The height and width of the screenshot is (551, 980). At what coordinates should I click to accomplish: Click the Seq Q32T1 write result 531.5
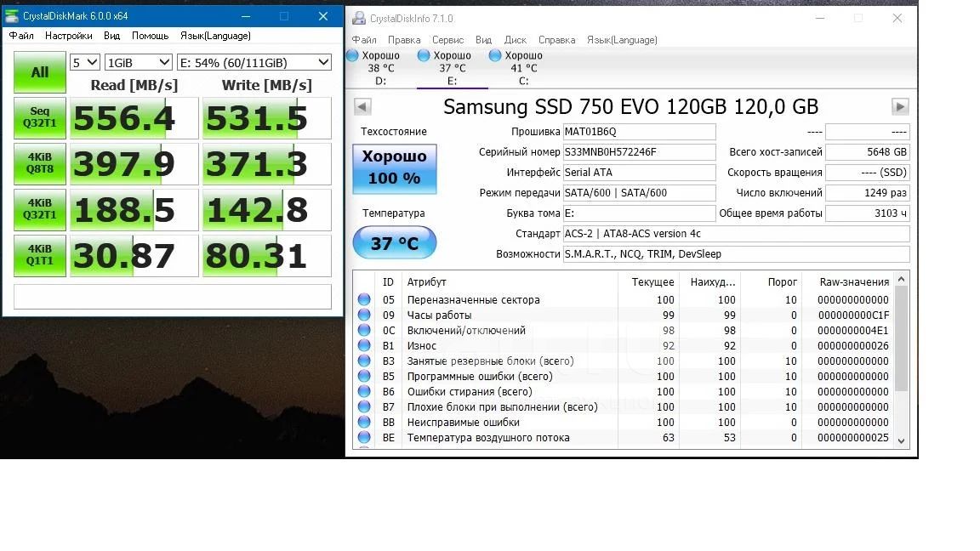[267, 118]
